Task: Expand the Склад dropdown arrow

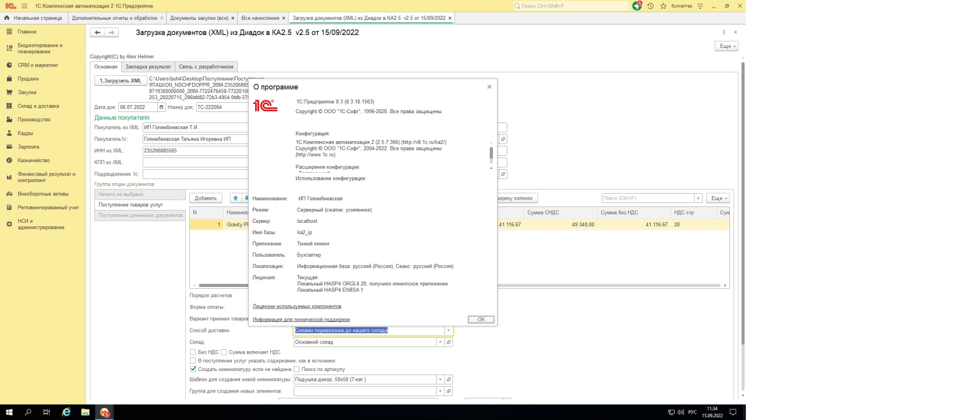Action: coord(440,342)
